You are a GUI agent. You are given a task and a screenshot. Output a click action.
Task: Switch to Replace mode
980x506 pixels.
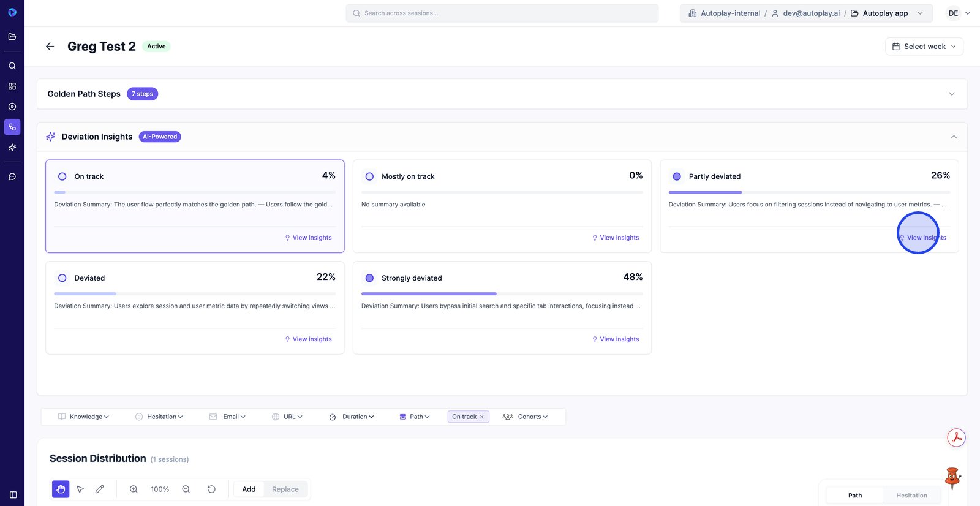pos(285,489)
